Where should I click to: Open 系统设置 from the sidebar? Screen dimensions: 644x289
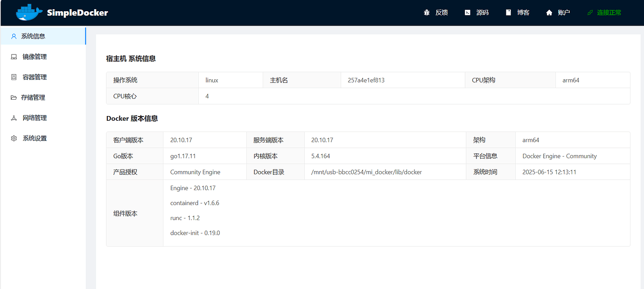point(43,138)
